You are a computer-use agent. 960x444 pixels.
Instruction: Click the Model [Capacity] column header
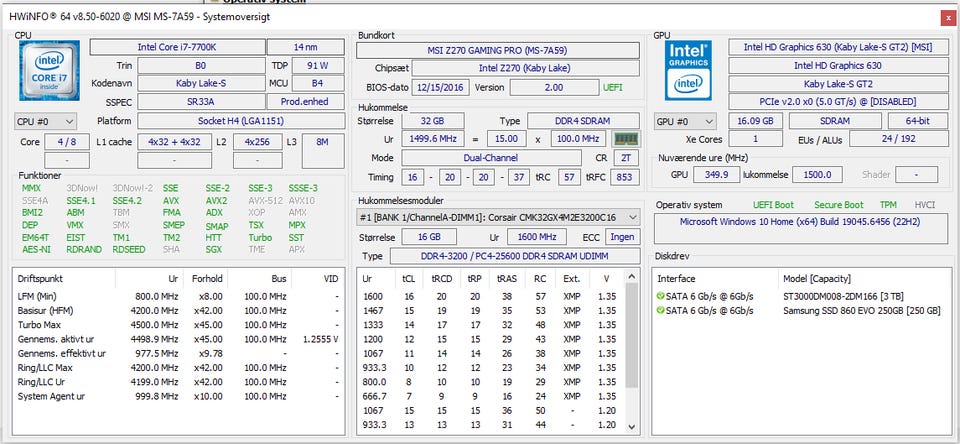[x=817, y=279]
